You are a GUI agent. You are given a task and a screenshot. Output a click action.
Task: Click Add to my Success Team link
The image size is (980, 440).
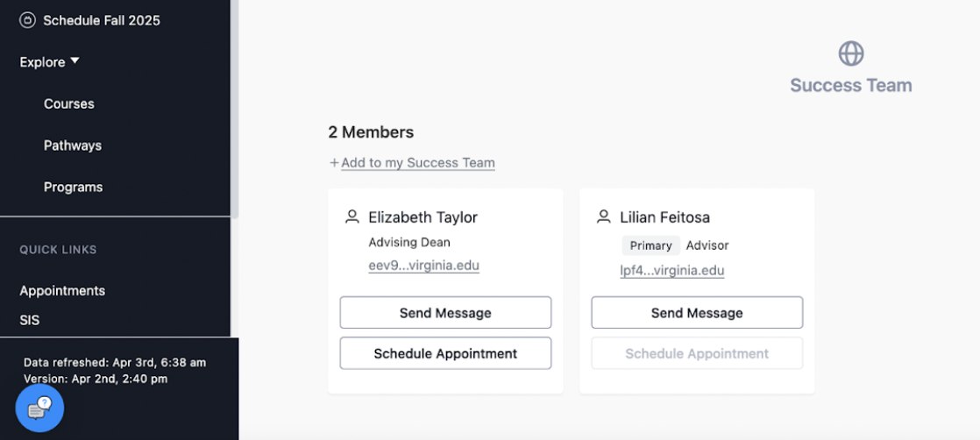[418, 163]
